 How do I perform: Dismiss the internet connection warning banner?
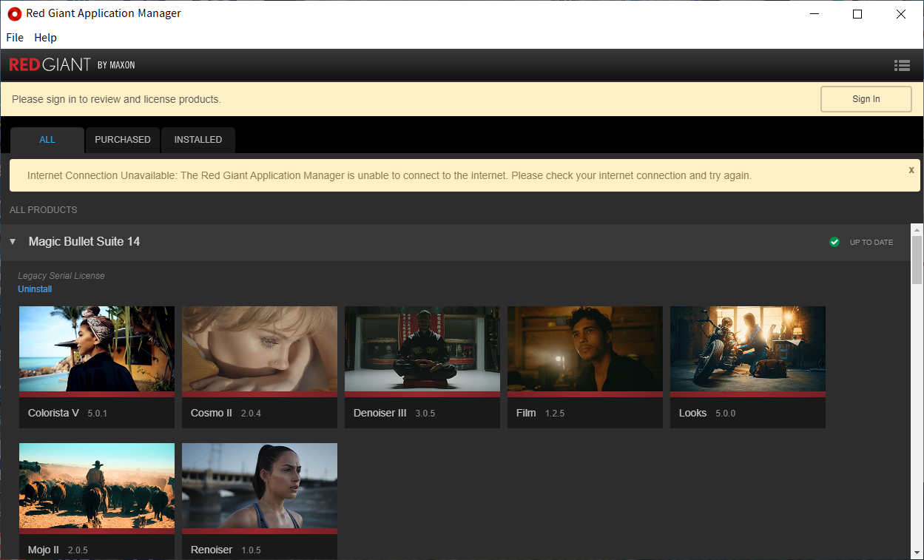pyautogui.click(x=911, y=169)
